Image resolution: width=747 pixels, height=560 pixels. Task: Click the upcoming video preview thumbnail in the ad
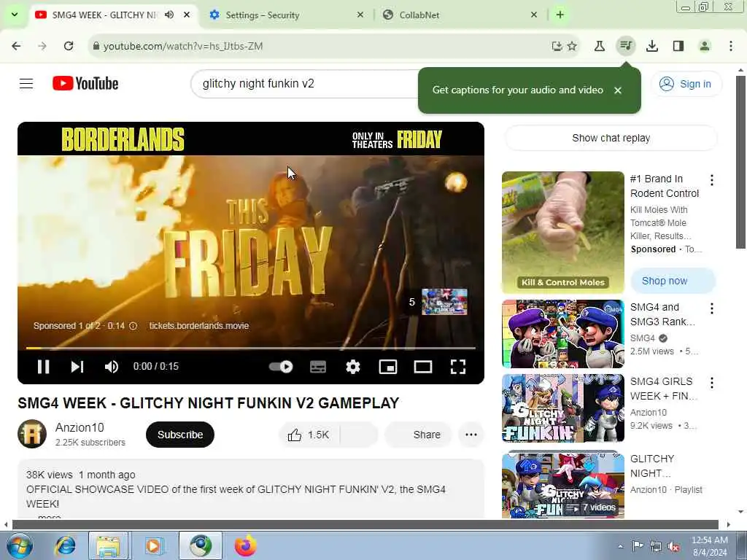click(x=444, y=302)
